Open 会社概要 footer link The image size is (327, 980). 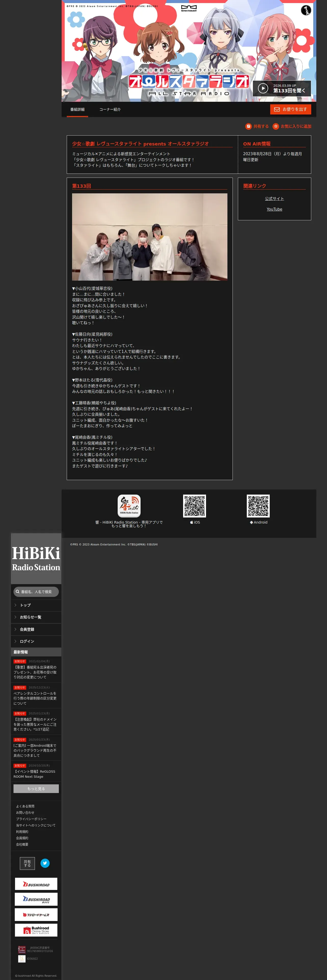[22, 844]
